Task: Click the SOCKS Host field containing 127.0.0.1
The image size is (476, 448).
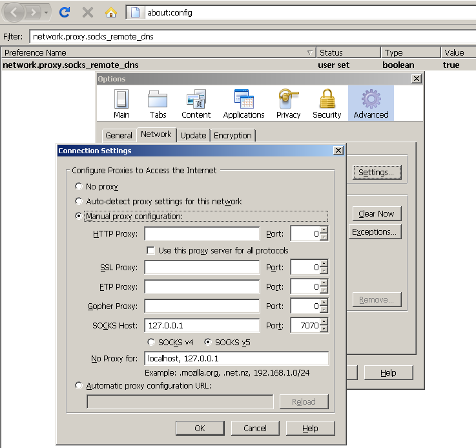Action: click(x=202, y=326)
